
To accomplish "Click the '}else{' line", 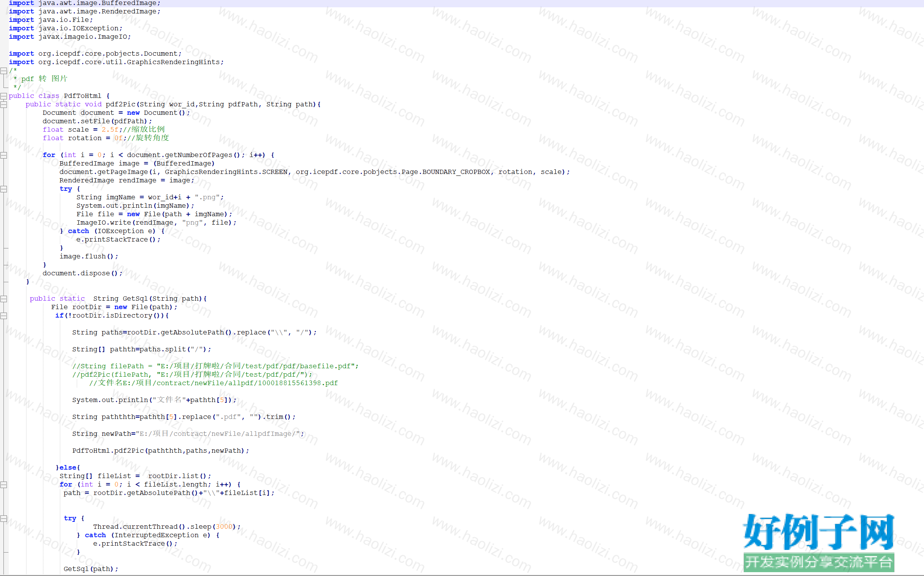I will tap(68, 468).
